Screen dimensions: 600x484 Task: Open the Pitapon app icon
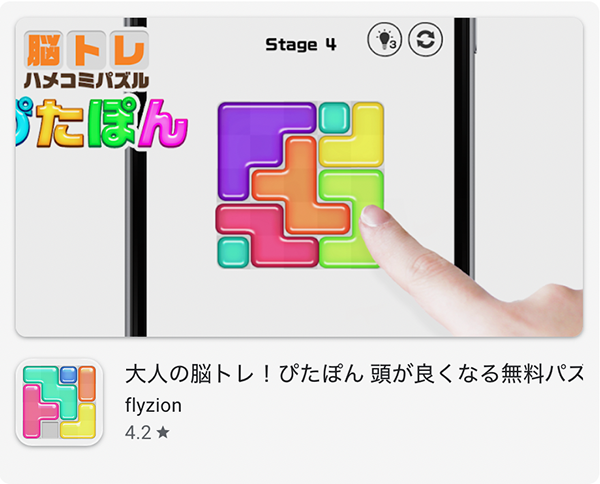tap(59, 402)
